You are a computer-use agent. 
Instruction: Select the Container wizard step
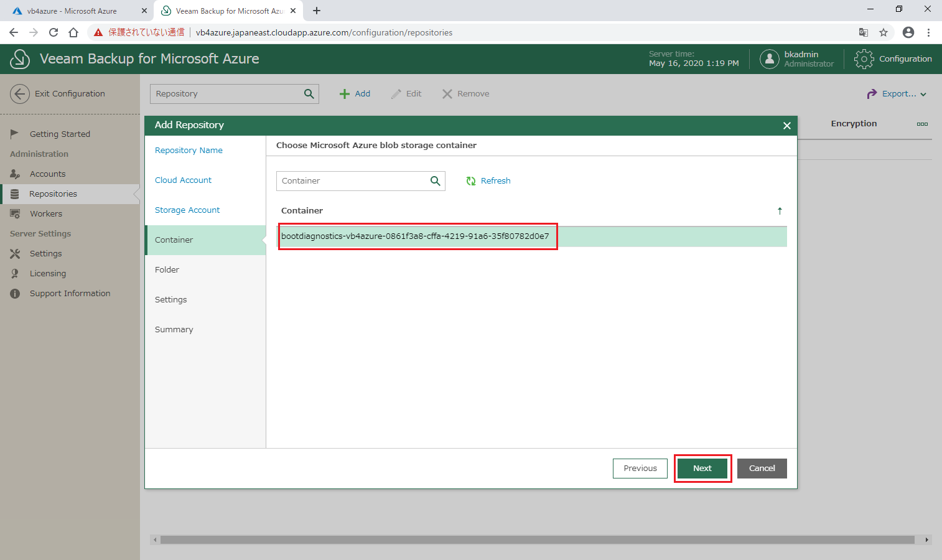coord(205,240)
